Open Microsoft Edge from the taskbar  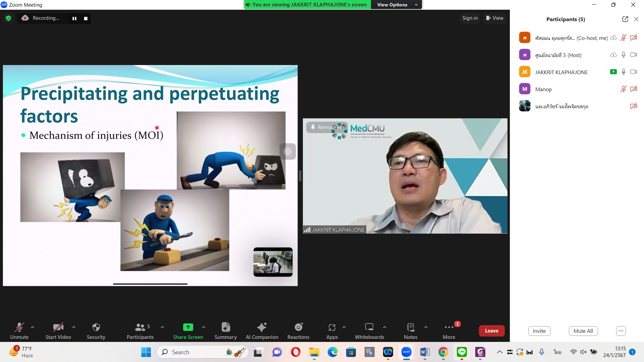(332, 352)
